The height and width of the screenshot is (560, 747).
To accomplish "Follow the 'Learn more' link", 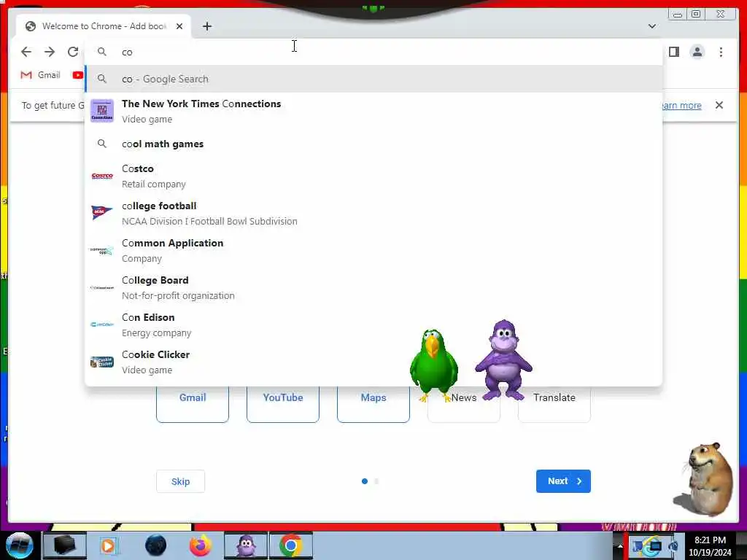I will (x=681, y=105).
